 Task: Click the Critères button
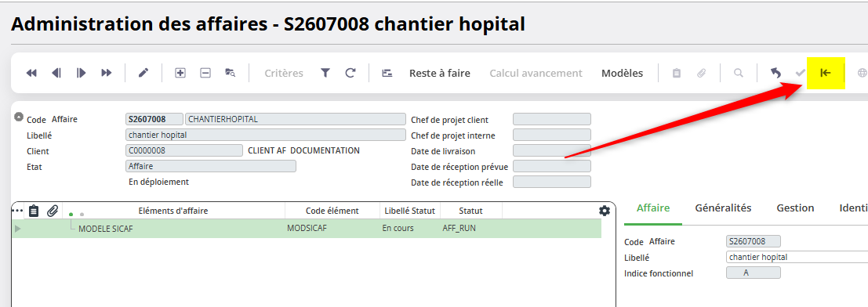(x=284, y=73)
